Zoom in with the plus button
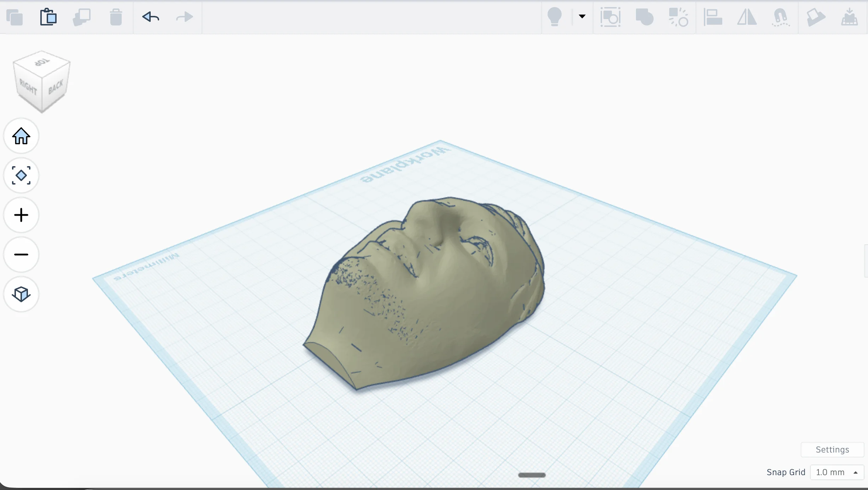 point(21,215)
